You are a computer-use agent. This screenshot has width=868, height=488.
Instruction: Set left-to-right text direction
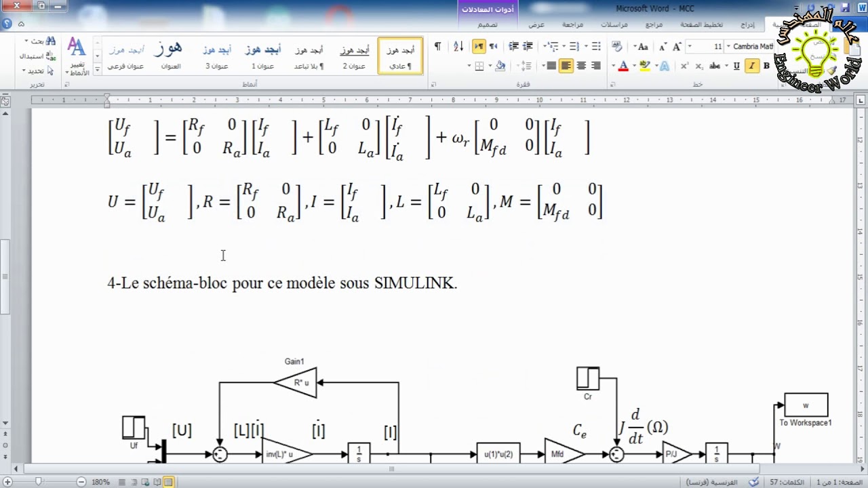pos(479,47)
